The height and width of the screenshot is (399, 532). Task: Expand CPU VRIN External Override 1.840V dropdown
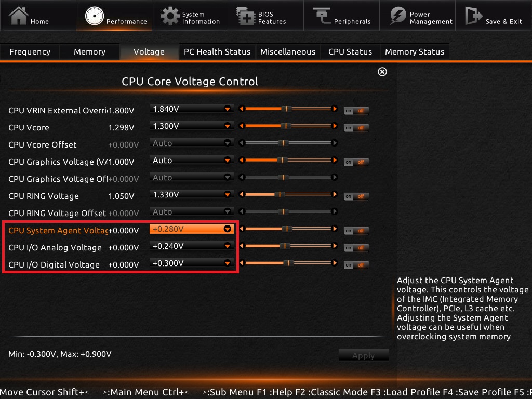[x=227, y=109]
